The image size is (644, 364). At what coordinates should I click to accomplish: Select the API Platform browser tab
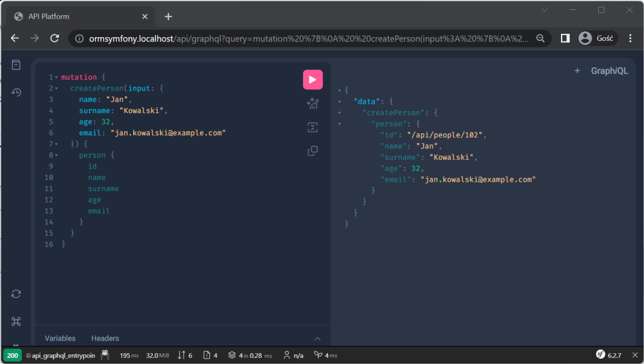click(81, 16)
